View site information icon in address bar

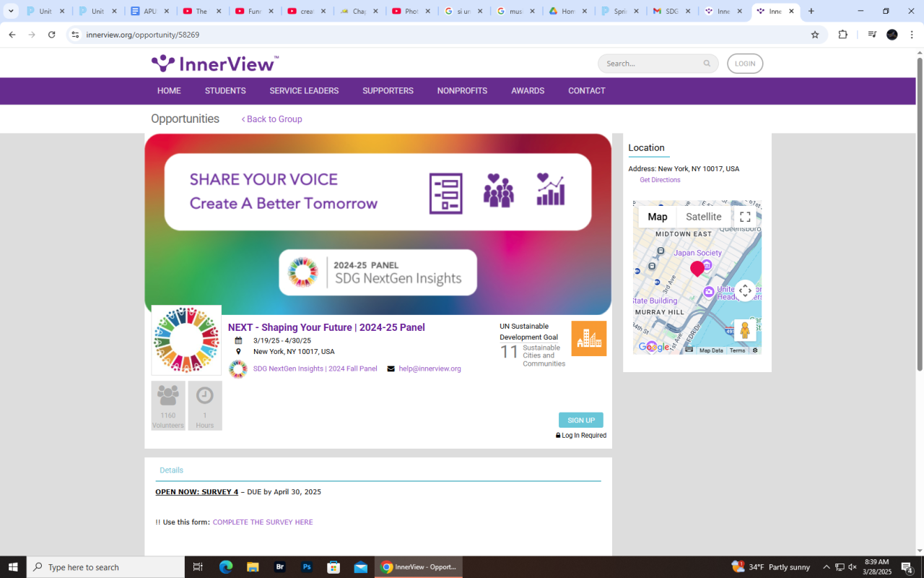coord(75,35)
